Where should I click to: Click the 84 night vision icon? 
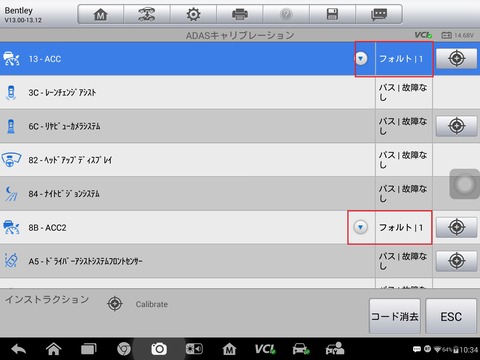[11, 194]
